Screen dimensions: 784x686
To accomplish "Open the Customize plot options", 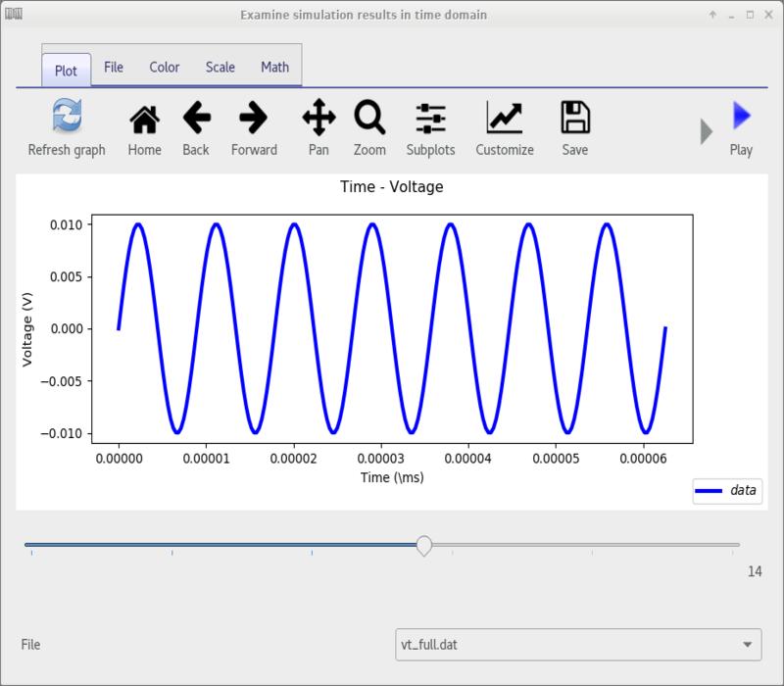I will pos(505,118).
